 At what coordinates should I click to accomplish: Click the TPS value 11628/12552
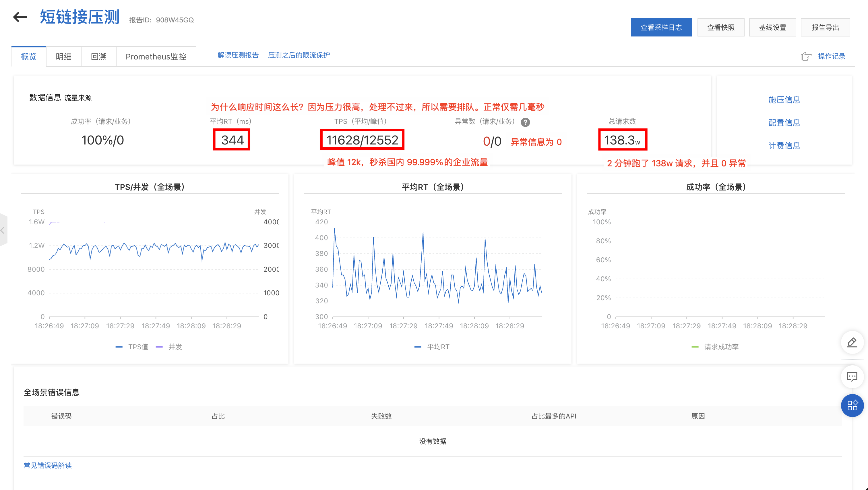click(362, 140)
